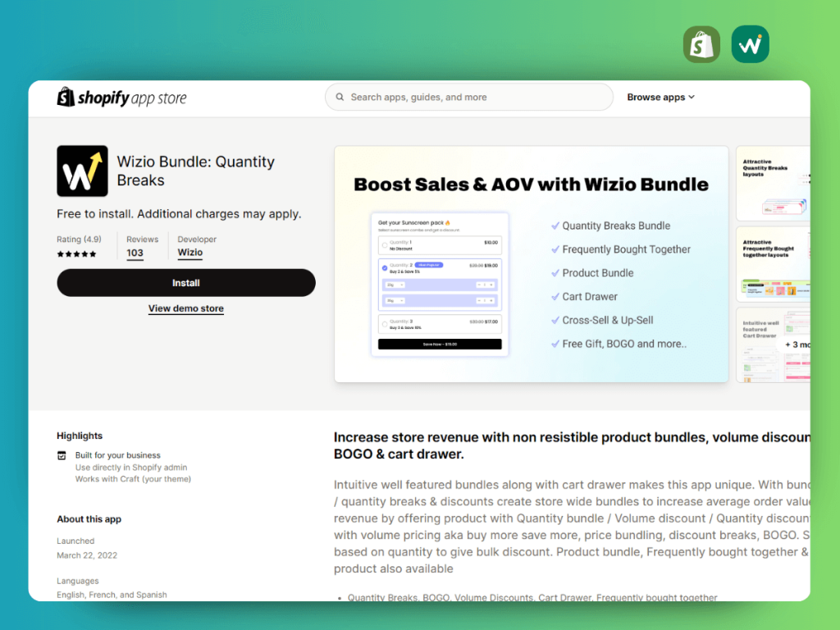The height and width of the screenshot is (630, 840).
Task: Open the Attractive Quantity Breaks layouts thumbnail
Action: tap(773, 183)
